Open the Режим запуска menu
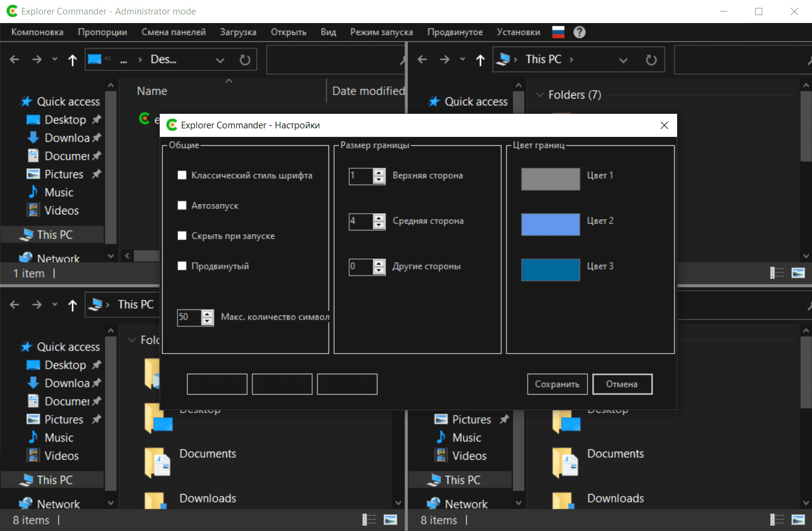Screen dimensions: 812x531 [x=382, y=32]
